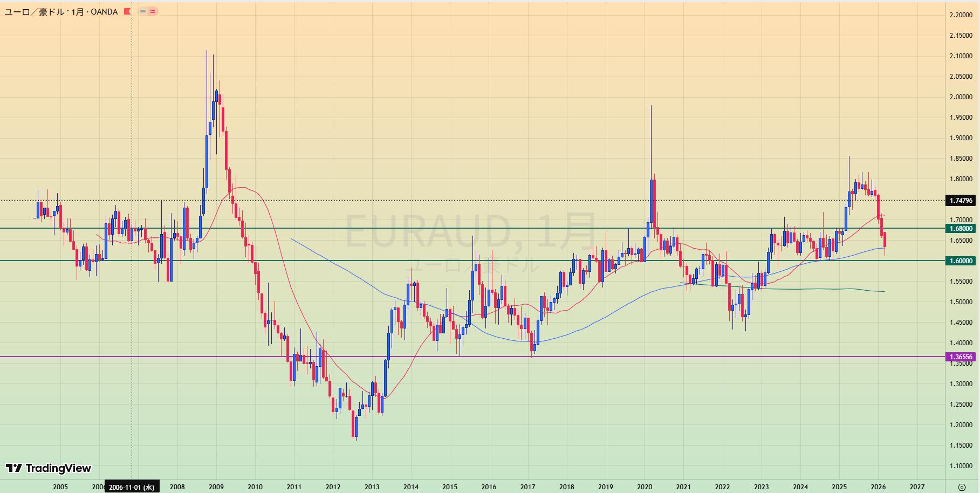The height and width of the screenshot is (493, 980).
Task: Select the 1.60000 green price line label
Action: tap(961, 261)
